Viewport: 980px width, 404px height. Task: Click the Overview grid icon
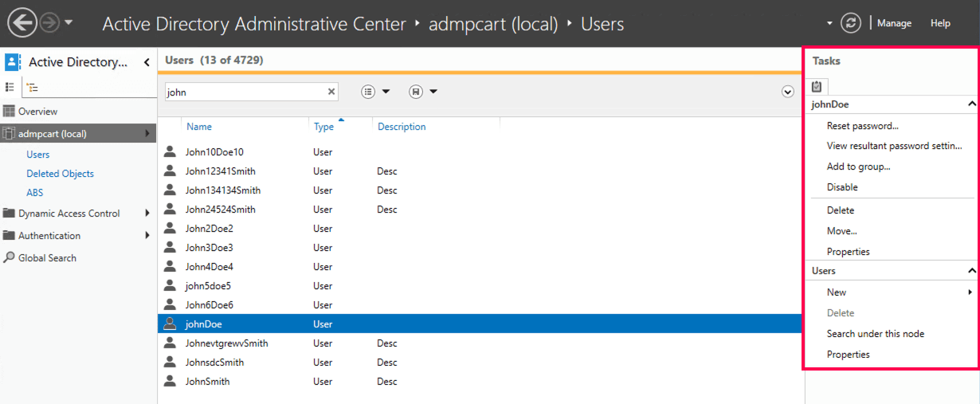[10, 111]
